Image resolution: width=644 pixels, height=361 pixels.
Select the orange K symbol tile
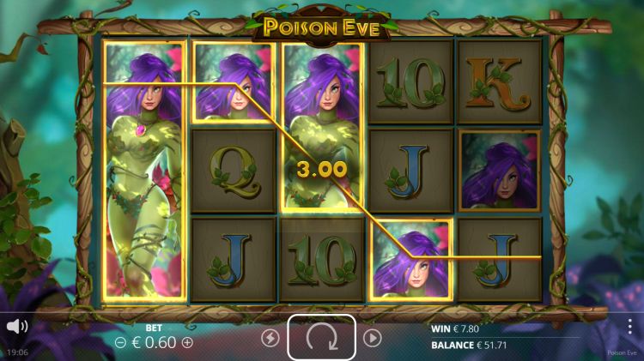[x=500, y=81]
